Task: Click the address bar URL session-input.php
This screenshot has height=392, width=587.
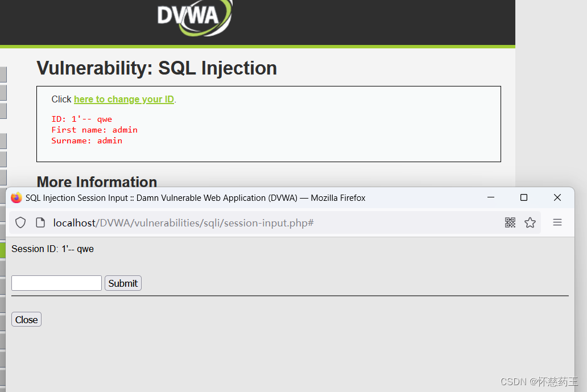Action: (x=183, y=223)
